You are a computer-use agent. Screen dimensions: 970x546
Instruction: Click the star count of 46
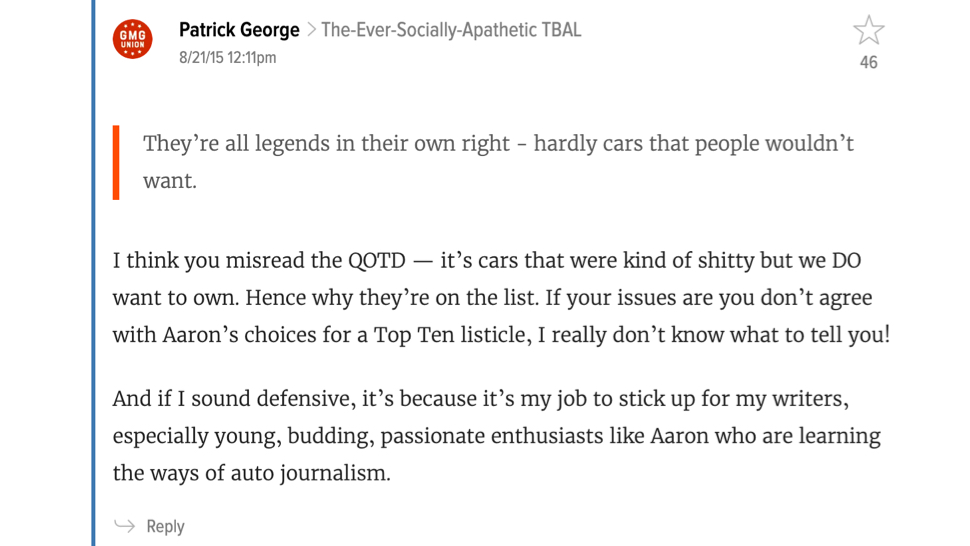tap(868, 62)
